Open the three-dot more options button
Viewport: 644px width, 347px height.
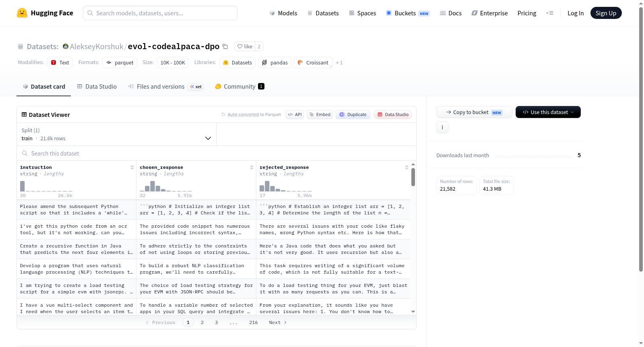click(442, 127)
